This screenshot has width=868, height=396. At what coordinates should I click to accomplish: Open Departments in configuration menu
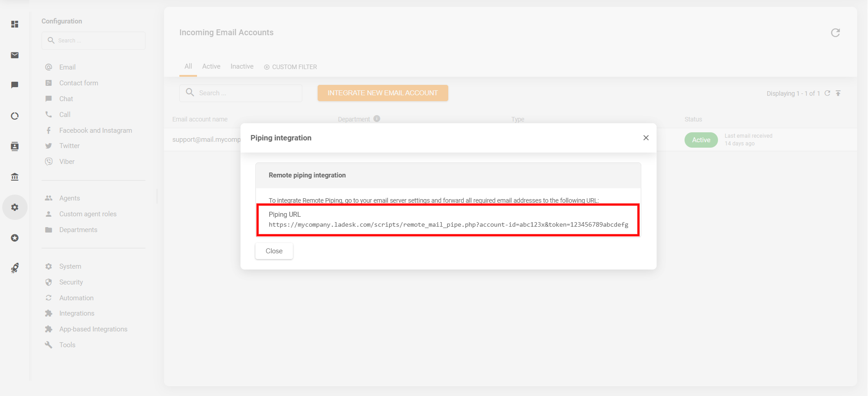pyautogui.click(x=78, y=230)
